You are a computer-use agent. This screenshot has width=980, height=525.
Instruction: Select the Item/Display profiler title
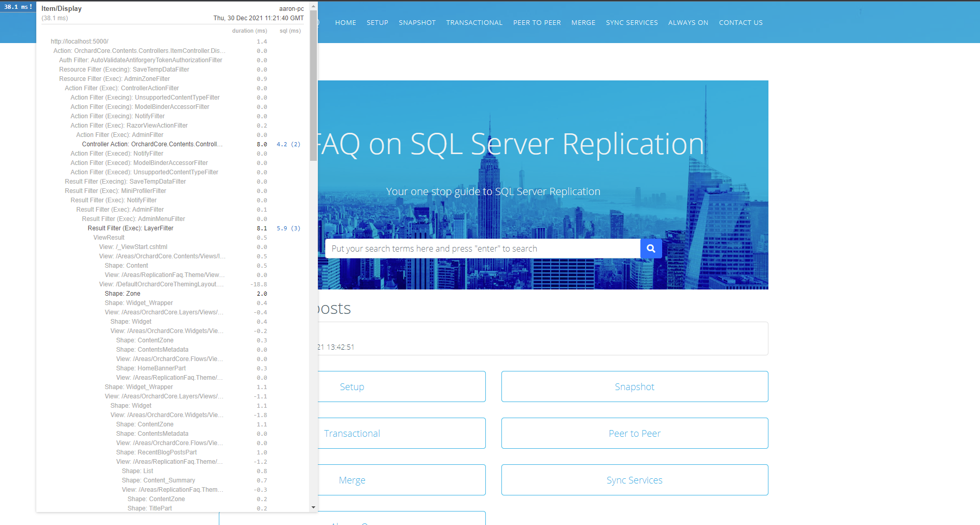[62, 9]
